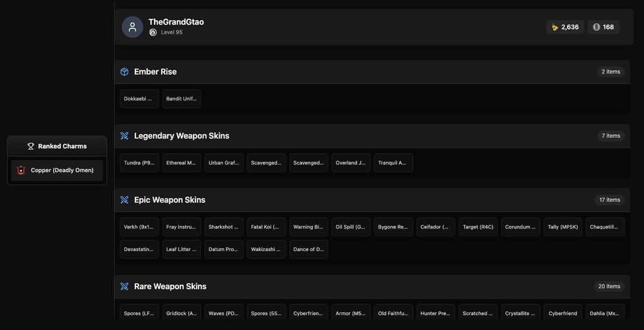
Task: Select the Dance of D... skin chip
Action: pos(308,249)
